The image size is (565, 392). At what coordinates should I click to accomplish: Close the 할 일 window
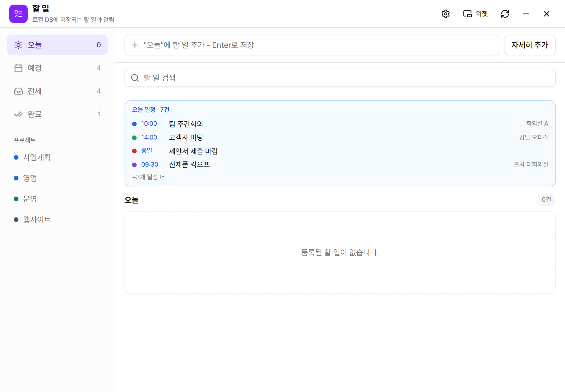547,14
